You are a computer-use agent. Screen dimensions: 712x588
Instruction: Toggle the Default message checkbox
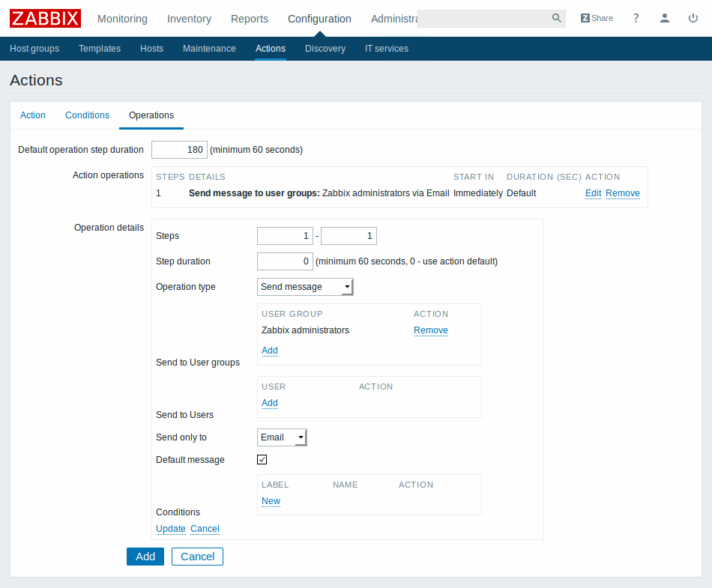(262, 460)
